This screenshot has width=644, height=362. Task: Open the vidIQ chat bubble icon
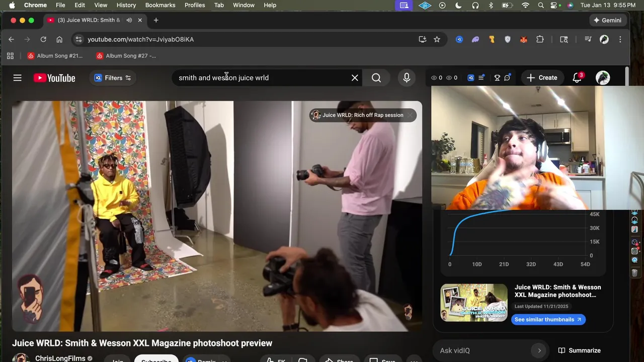pyautogui.click(x=507, y=78)
